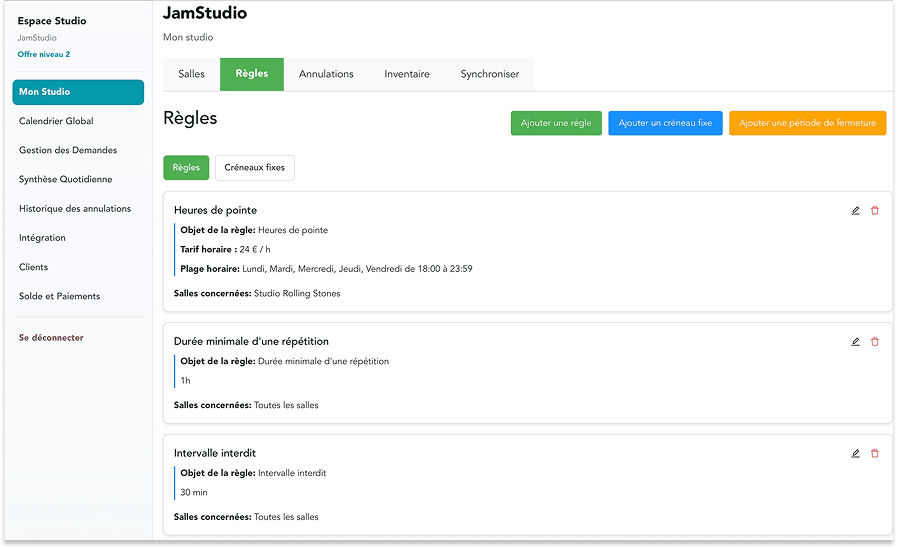Image resolution: width=897 pixels, height=548 pixels.
Task: Open the Synchroniser tab
Action: click(x=490, y=74)
